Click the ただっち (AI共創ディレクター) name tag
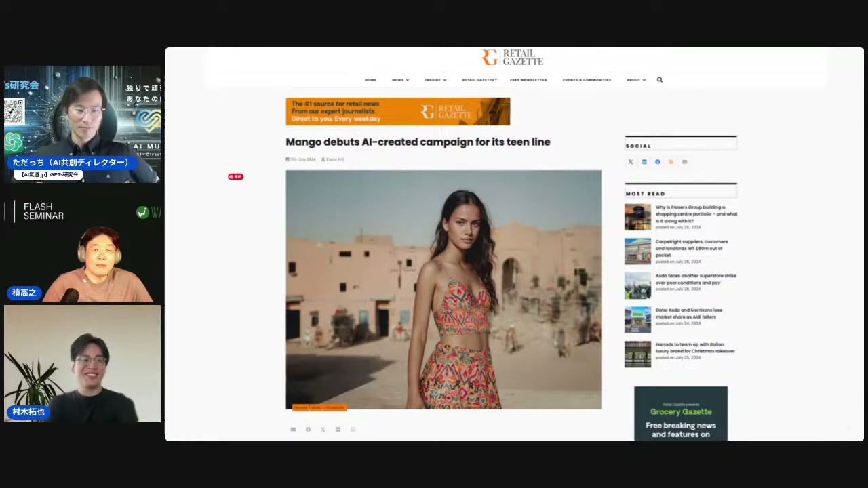 point(71,163)
